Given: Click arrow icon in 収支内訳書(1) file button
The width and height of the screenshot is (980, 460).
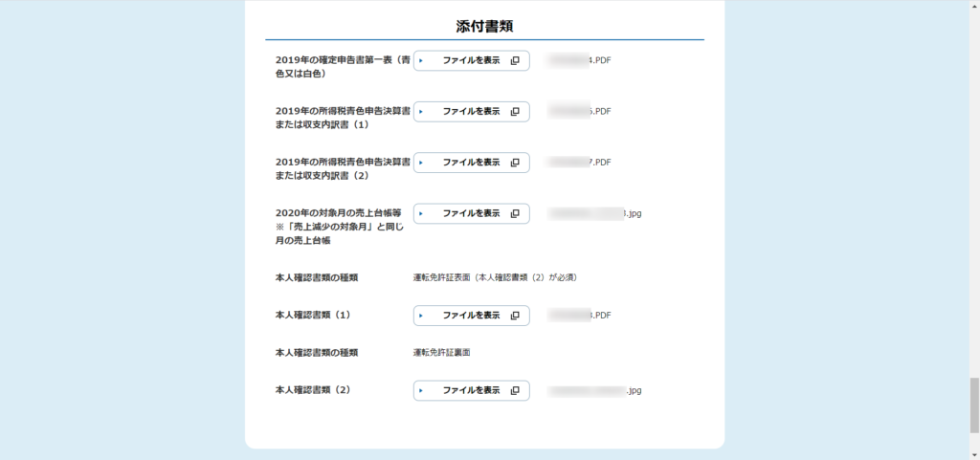Looking at the screenshot, I should coord(421,112).
